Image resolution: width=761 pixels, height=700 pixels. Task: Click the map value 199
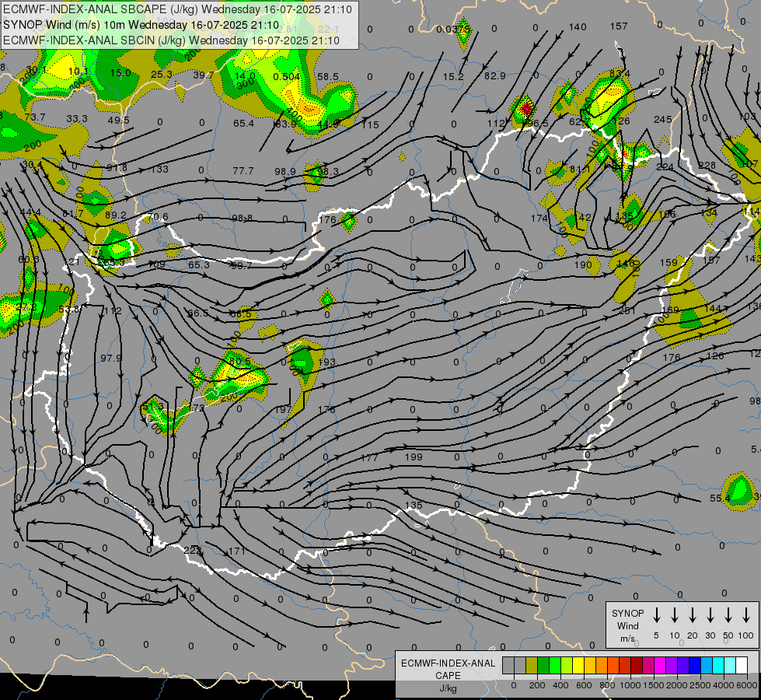coord(414,457)
